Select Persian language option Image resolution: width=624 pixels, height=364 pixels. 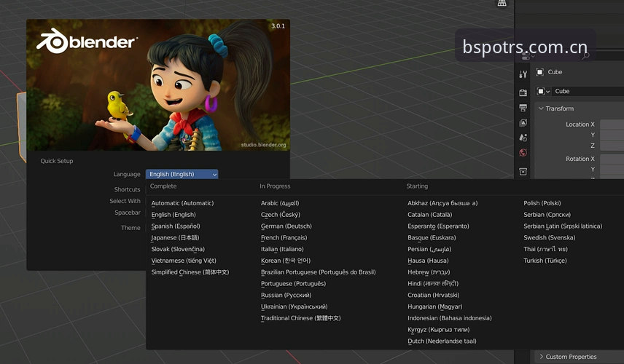[429, 249]
